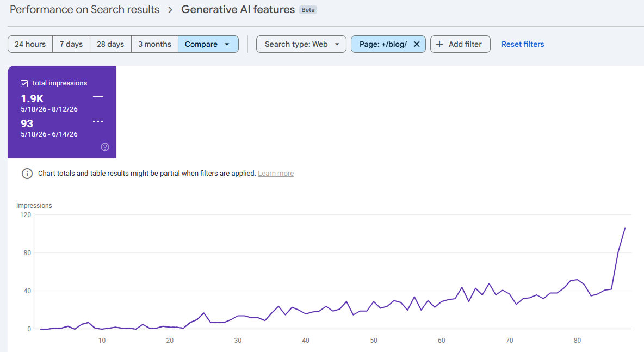Viewport: 644px width, 352px height.
Task: Expand the Compare dropdown arrow
Action: pyautogui.click(x=227, y=45)
